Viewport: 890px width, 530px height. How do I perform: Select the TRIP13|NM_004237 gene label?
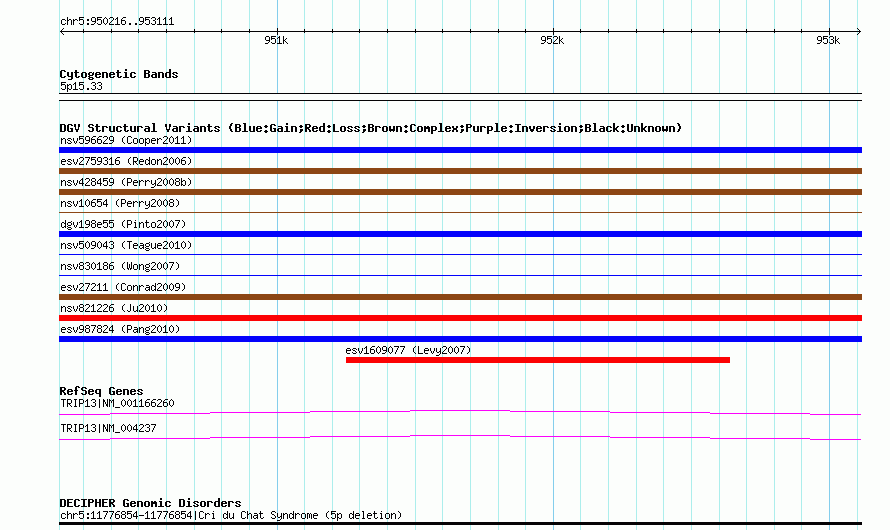click(108, 428)
